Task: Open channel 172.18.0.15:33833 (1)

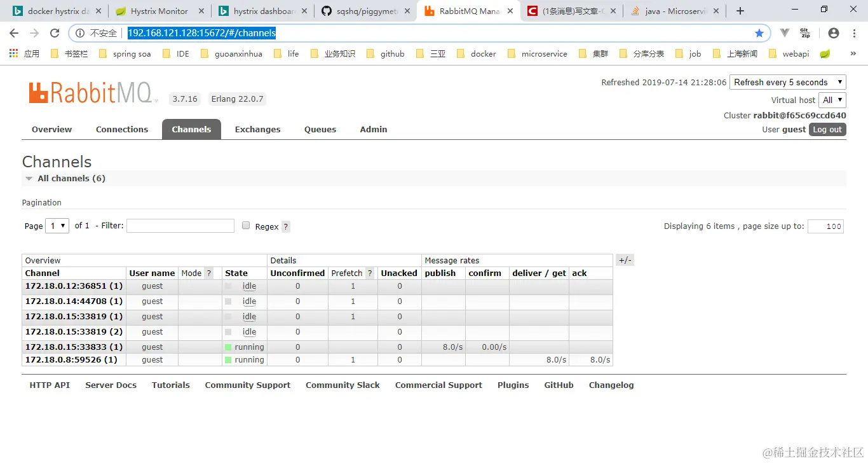Action: [x=74, y=347]
